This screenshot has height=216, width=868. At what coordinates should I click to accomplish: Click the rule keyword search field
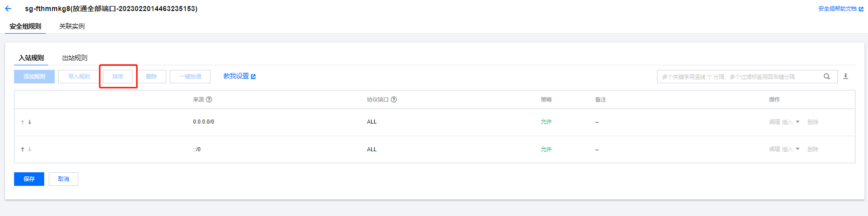[x=738, y=76]
